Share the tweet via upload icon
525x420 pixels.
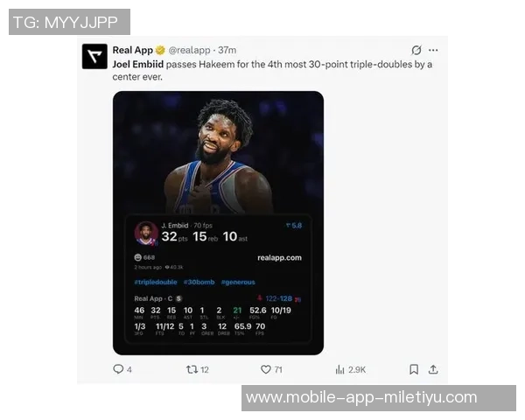tap(433, 369)
